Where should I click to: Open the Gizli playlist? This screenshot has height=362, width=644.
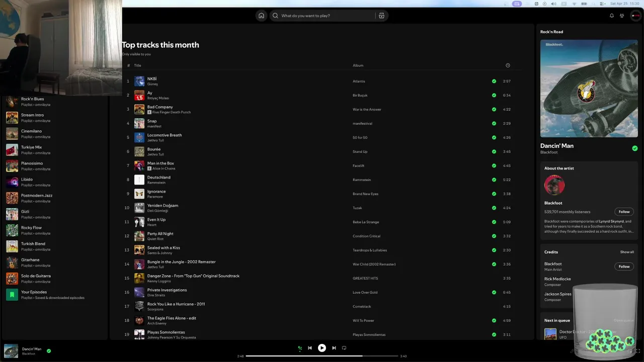point(54,214)
